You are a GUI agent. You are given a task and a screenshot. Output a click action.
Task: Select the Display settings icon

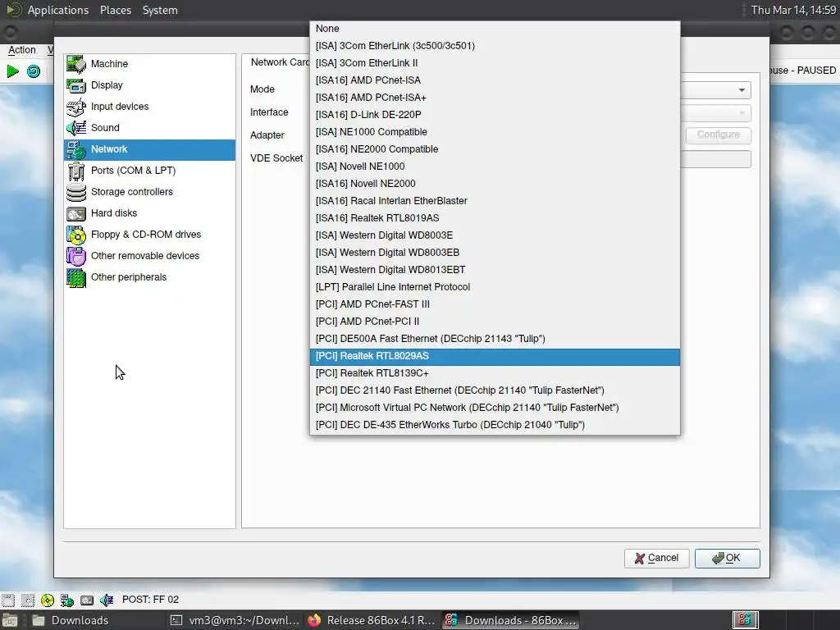[76, 85]
